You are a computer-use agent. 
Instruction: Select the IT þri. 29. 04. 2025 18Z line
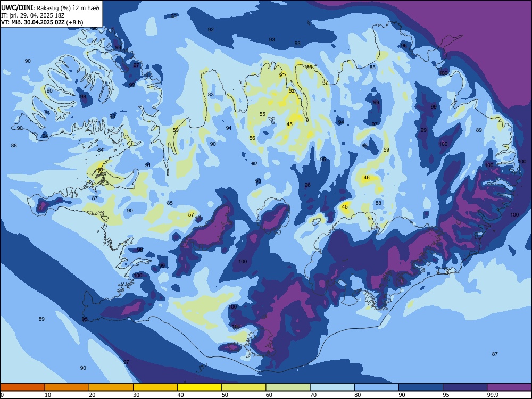click(x=32, y=15)
